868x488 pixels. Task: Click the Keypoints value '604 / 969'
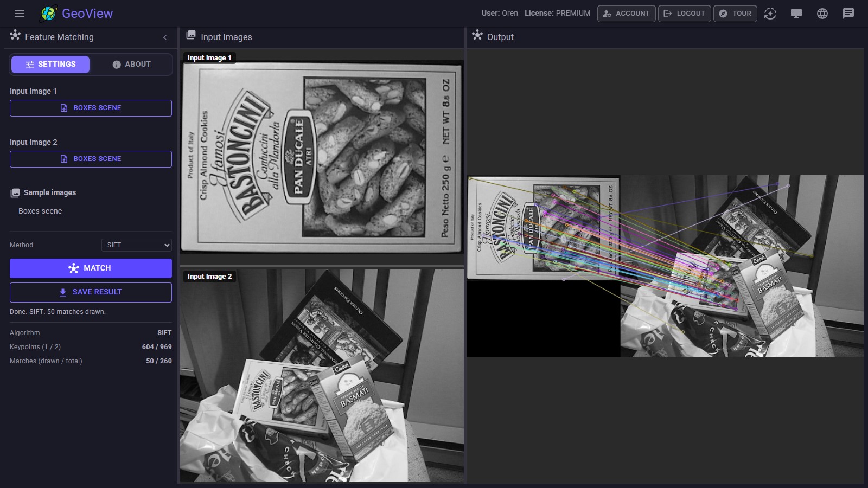click(157, 347)
